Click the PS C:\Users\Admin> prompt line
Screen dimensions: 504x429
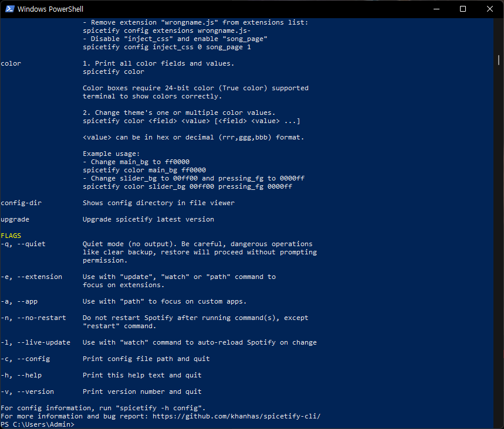38,424
